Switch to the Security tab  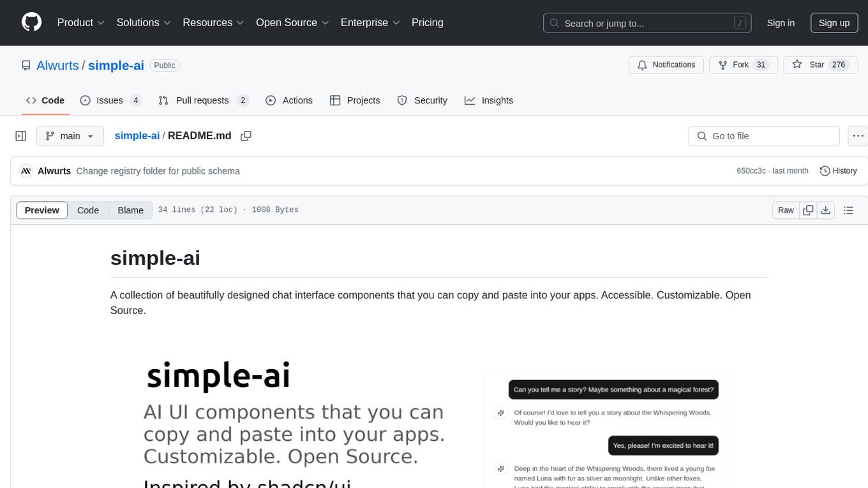coord(422,100)
